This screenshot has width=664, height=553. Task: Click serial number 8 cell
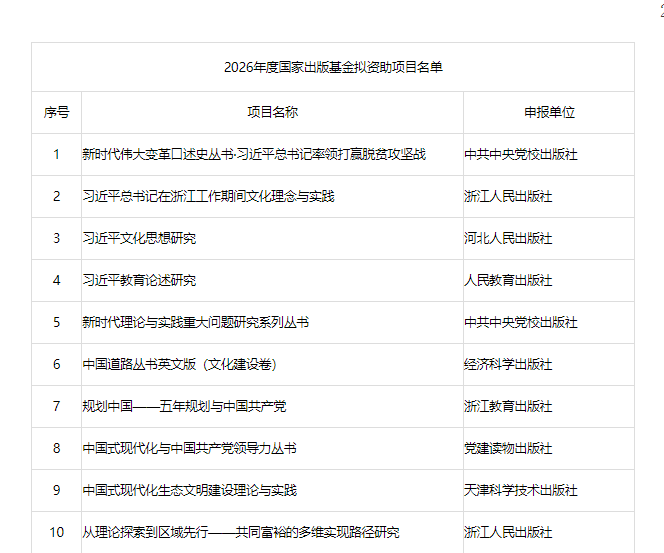pos(56,448)
